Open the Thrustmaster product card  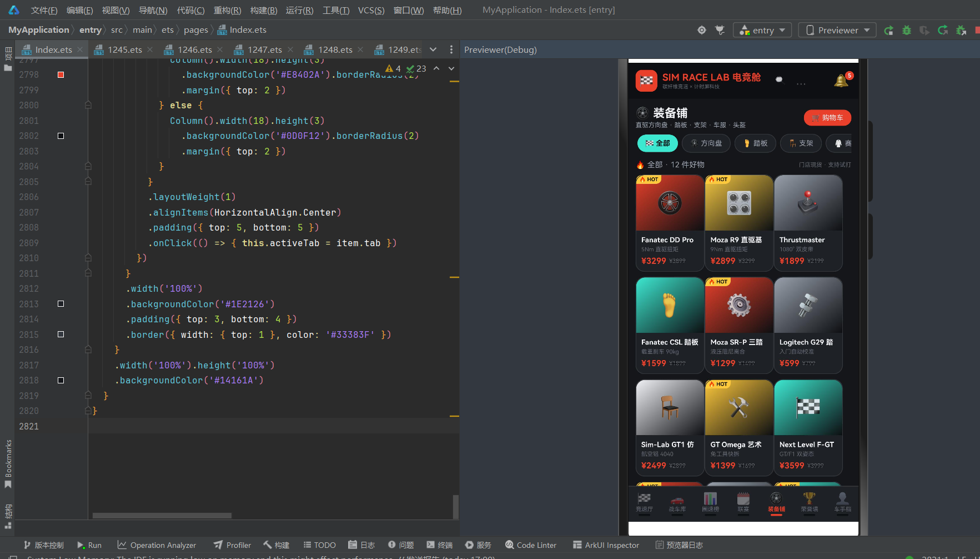(x=808, y=223)
